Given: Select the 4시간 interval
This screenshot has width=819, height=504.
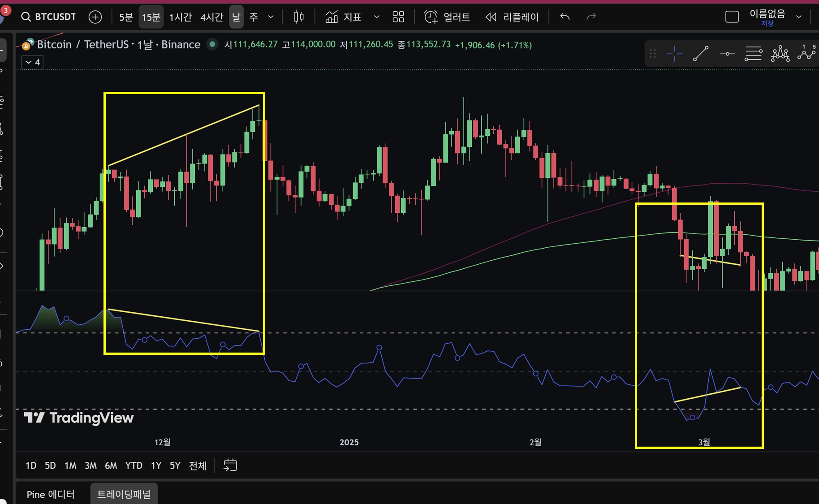Looking at the screenshot, I should [211, 17].
